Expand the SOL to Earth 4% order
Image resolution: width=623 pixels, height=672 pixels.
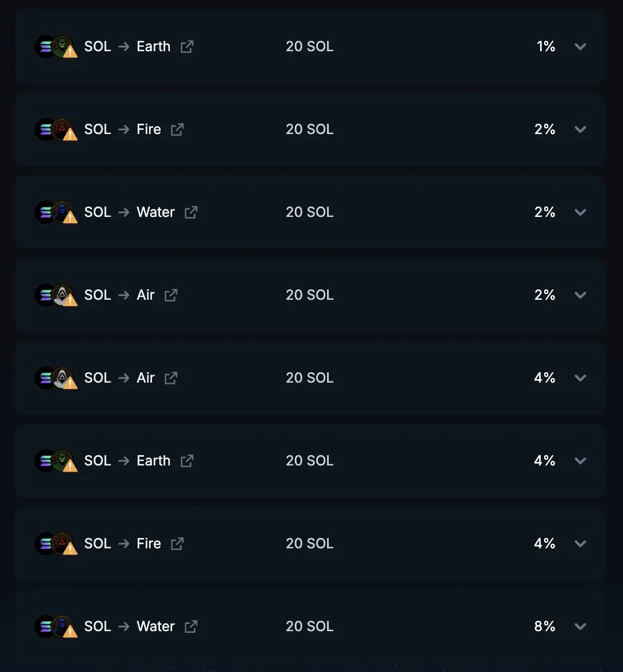(580, 461)
